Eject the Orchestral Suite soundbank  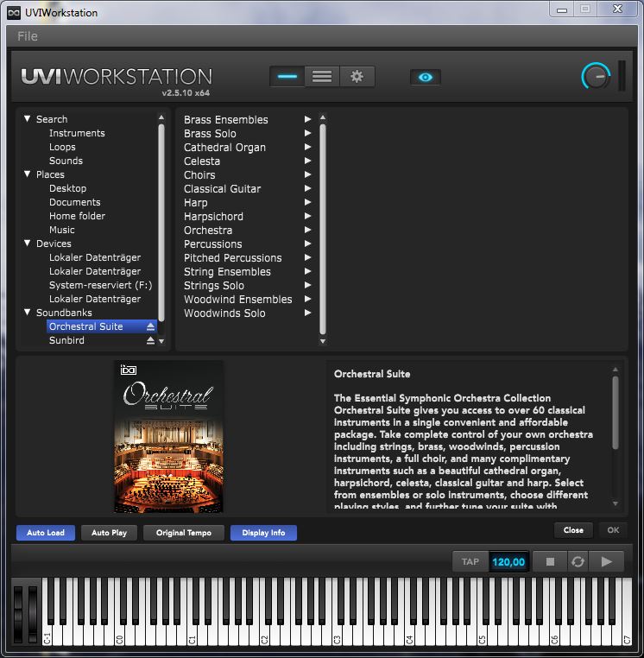[150, 326]
